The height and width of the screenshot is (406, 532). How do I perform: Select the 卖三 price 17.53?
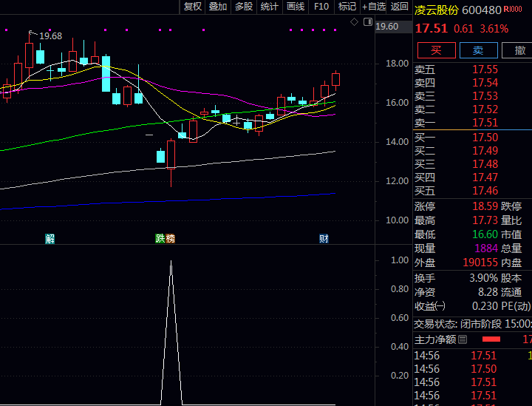coord(485,96)
